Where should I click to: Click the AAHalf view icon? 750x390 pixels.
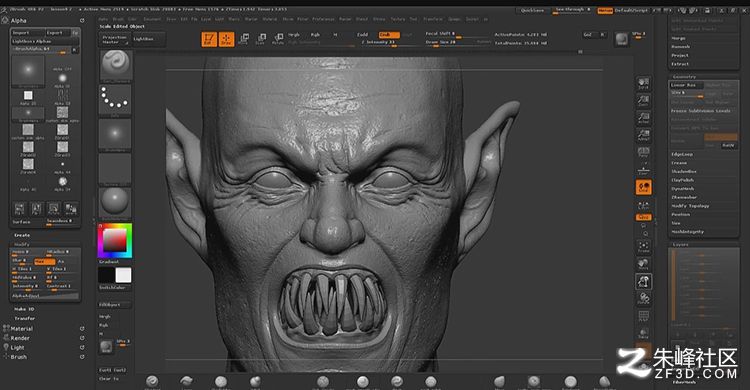(643, 135)
